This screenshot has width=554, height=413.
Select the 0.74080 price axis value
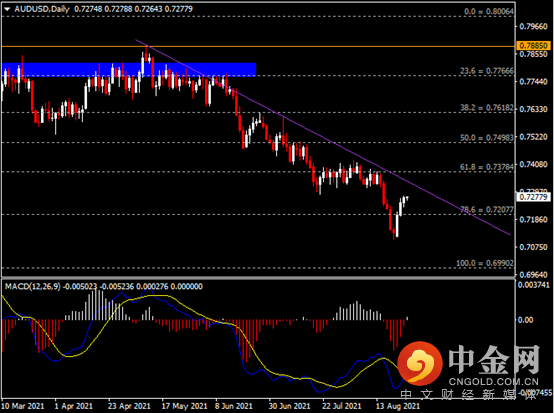534,165
